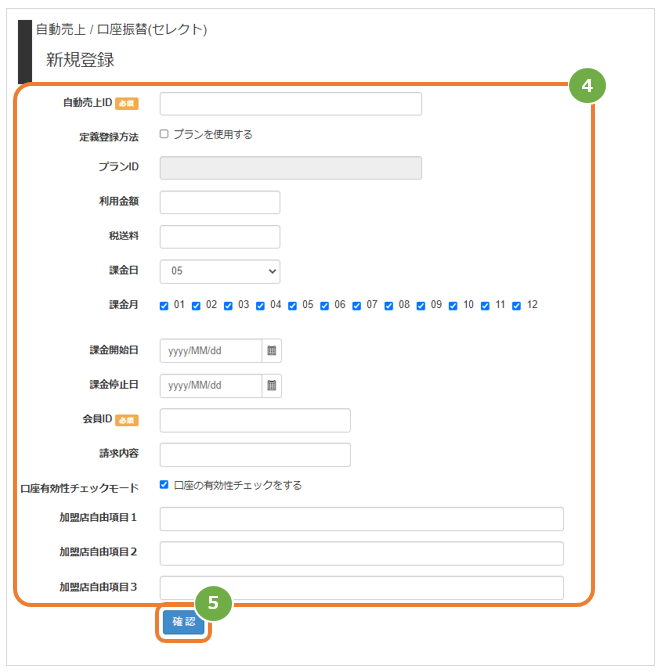Focus the 加盟店自由項目3 field

[362, 588]
